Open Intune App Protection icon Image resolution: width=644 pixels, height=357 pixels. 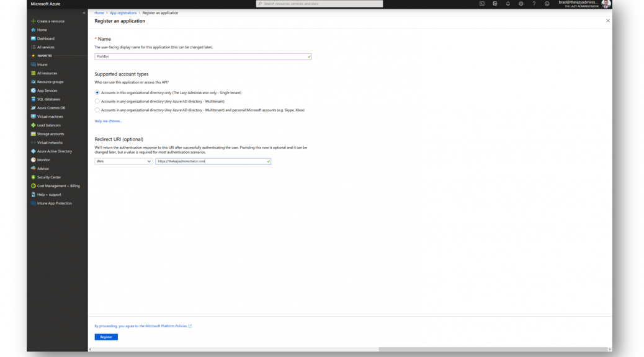click(x=34, y=203)
